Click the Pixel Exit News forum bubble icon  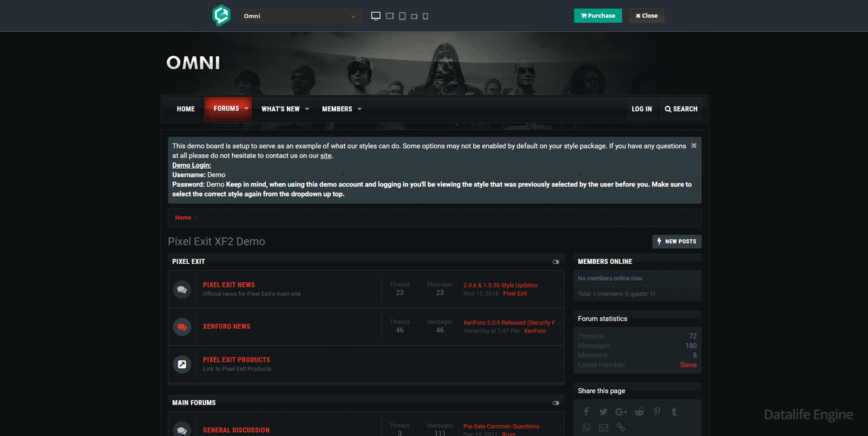[182, 290]
